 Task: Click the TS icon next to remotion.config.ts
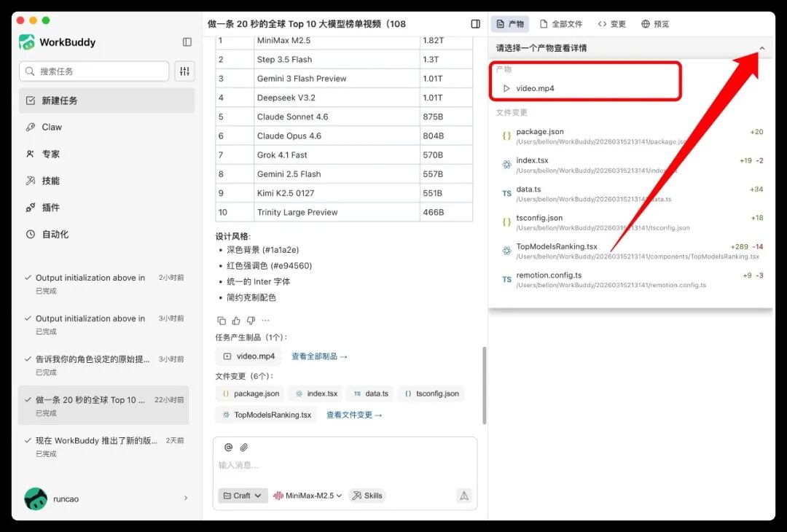507,279
